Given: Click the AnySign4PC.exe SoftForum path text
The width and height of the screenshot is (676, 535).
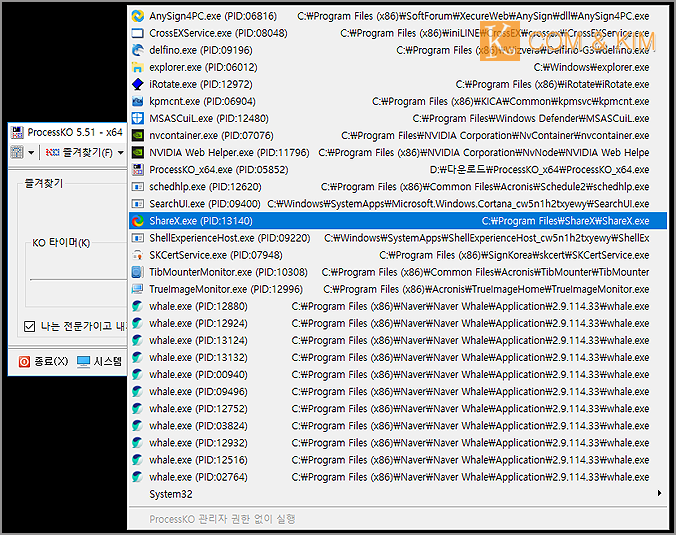Looking at the screenshot, I should [473, 16].
